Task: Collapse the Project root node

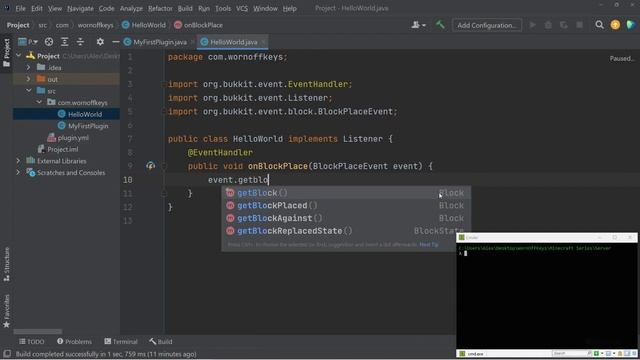Action: (x=18, y=56)
